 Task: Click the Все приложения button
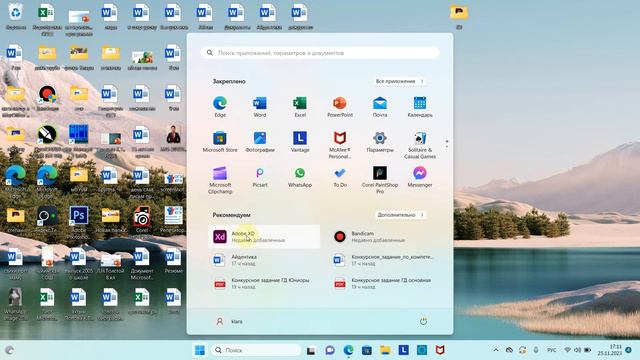click(400, 81)
